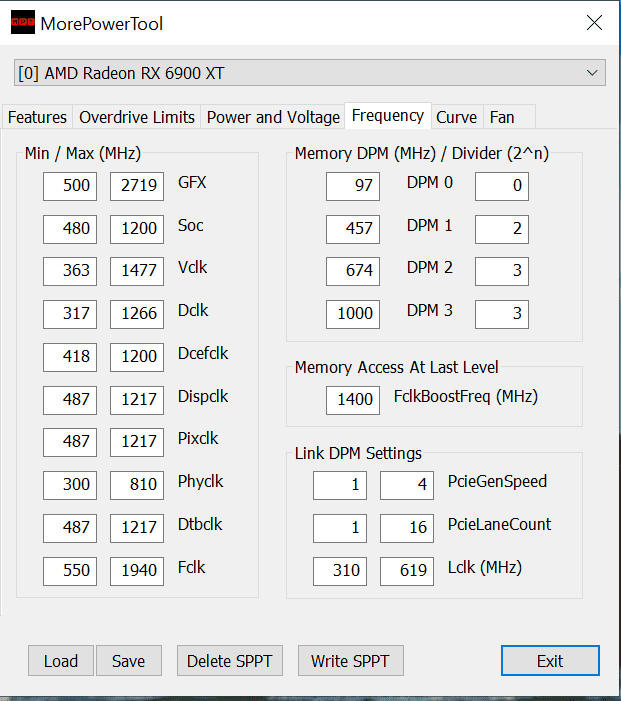Edit the PcieGenSpeed maximum field 4
The width and height of the screenshot is (621, 701).
(x=407, y=485)
